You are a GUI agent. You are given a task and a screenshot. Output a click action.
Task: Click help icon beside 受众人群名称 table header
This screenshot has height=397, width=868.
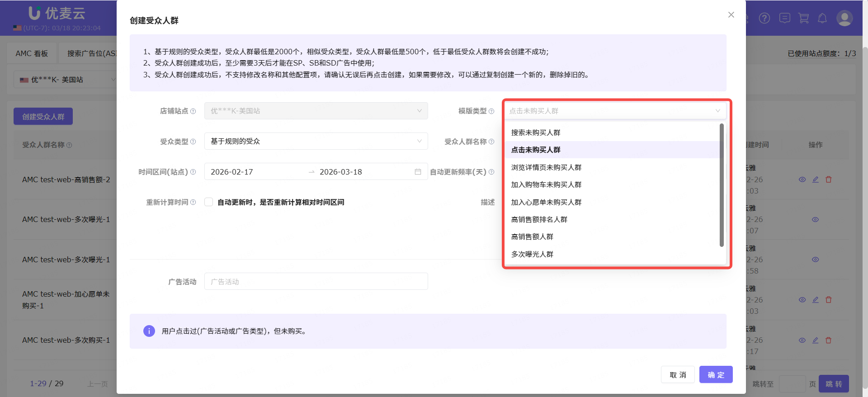(69, 145)
